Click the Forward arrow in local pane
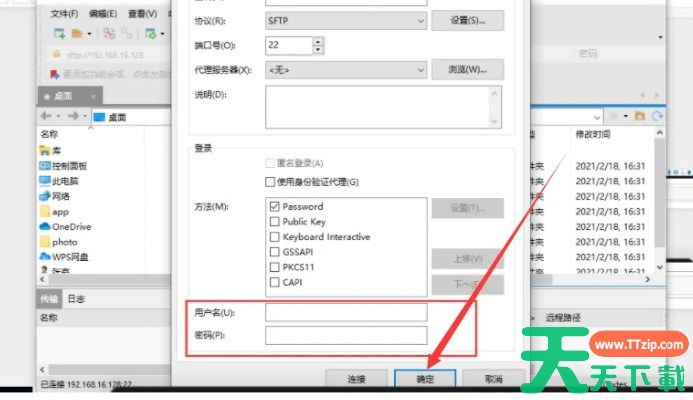 pos(73,116)
